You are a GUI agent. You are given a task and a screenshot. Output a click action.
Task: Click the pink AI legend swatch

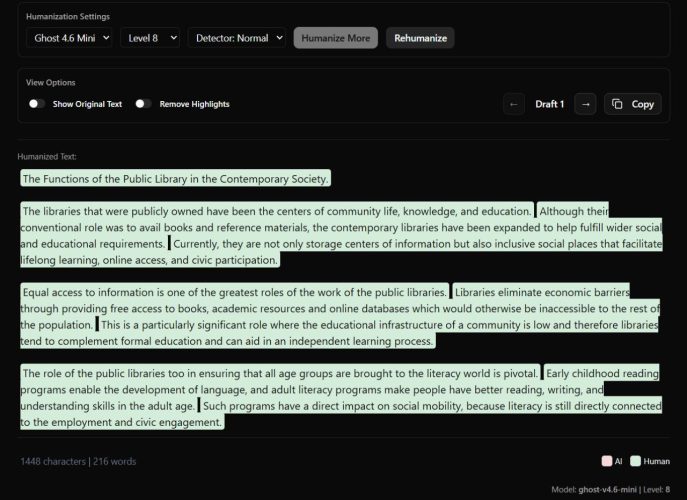pos(607,461)
